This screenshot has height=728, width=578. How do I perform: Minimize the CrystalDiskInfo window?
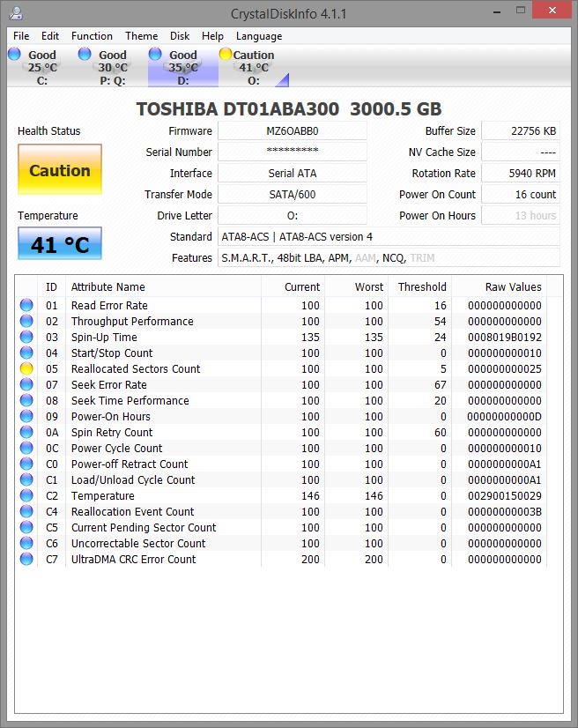(x=497, y=11)
